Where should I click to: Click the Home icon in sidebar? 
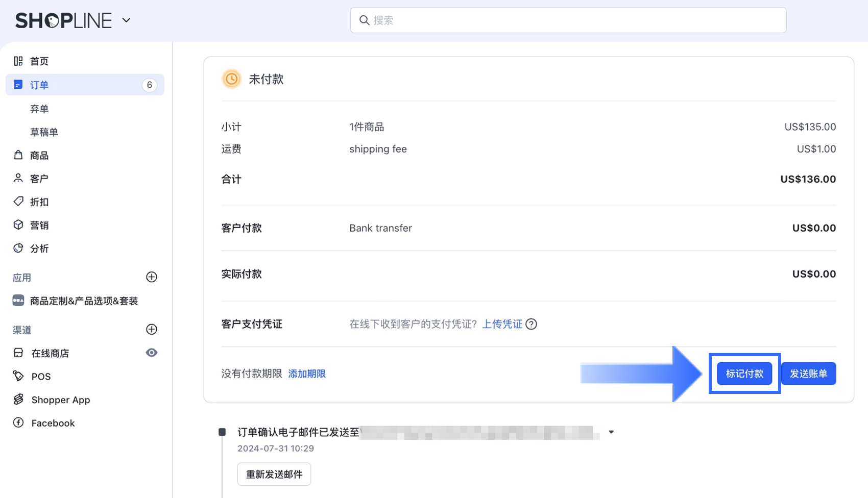click(18, 61)
